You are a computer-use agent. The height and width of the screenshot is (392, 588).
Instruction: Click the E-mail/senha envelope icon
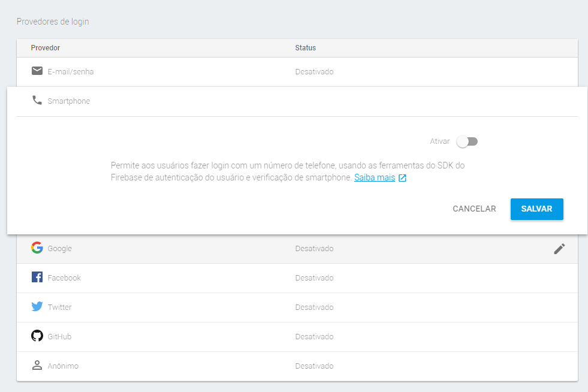(37, 71)
